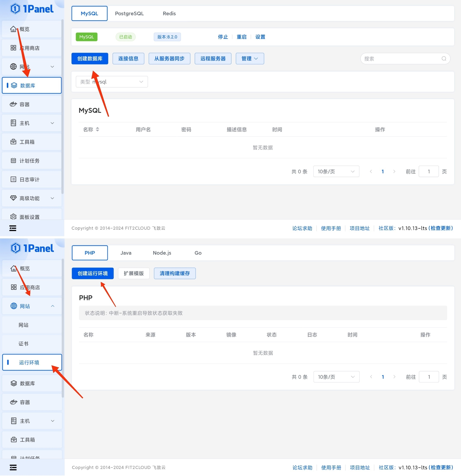Viewport: 461px width, 476px height.
Task: Click the restart MySQL link
Action: tap(241, 37)
